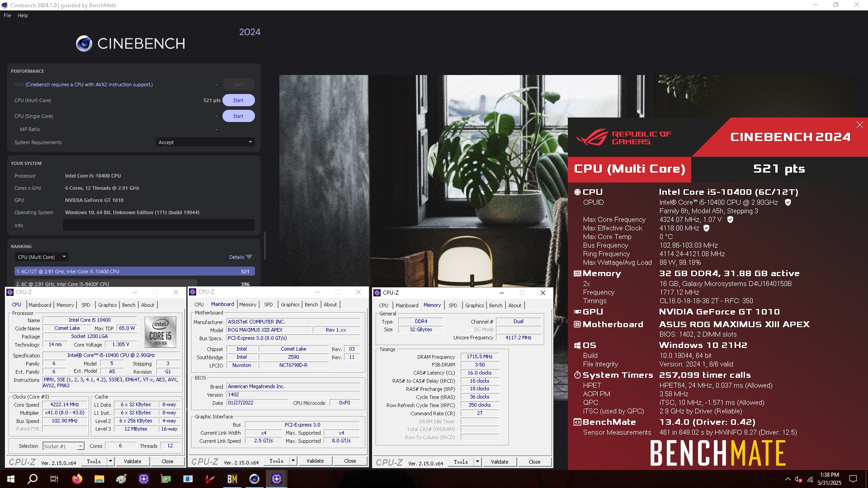
Task: Open About tab in CPU-Z Memory window
Action: [x=515, y=305]
